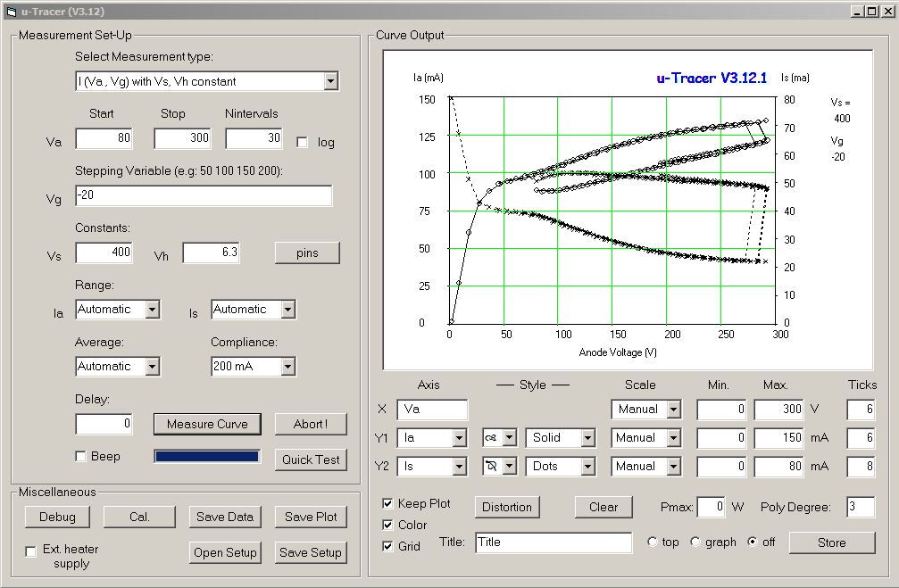Image resolution: width=899 pixels, height=588 pixels.
Task: Click the Poly Degree field
Action: tap(862, 507)
